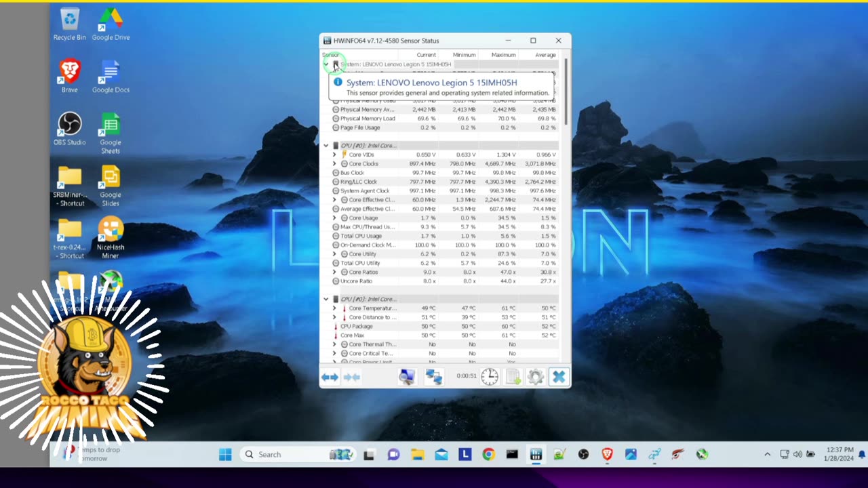Screen dimensions: 868x488
Task: Open Google Slides desktop shortcut
Action: (111, 186)
